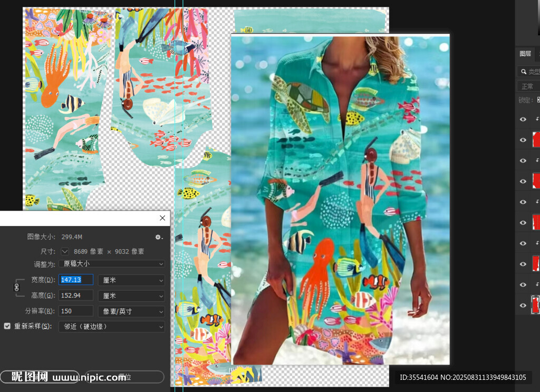
Task: Toggle the 重新采样 resample checkbox
Action: click(7, 326)
